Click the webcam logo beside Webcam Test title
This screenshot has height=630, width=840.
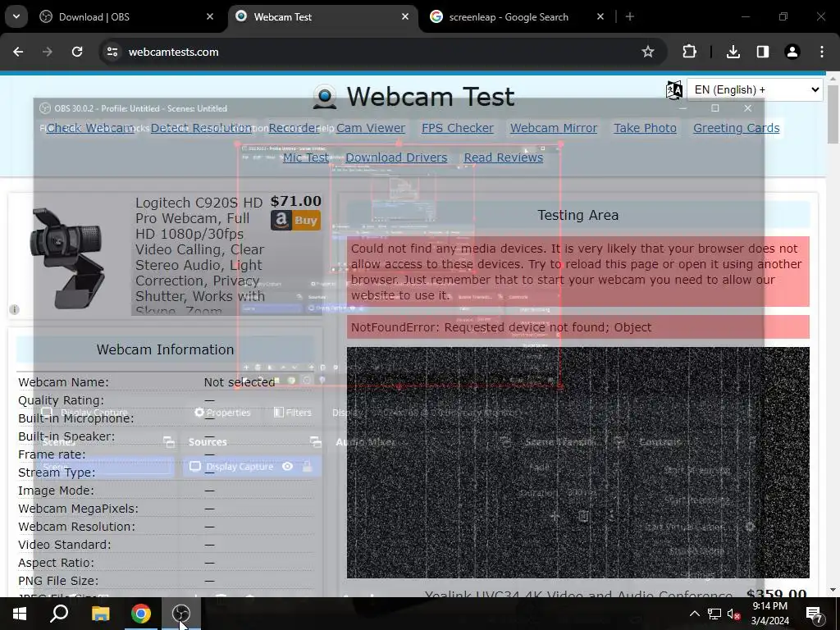click(325, 97)
